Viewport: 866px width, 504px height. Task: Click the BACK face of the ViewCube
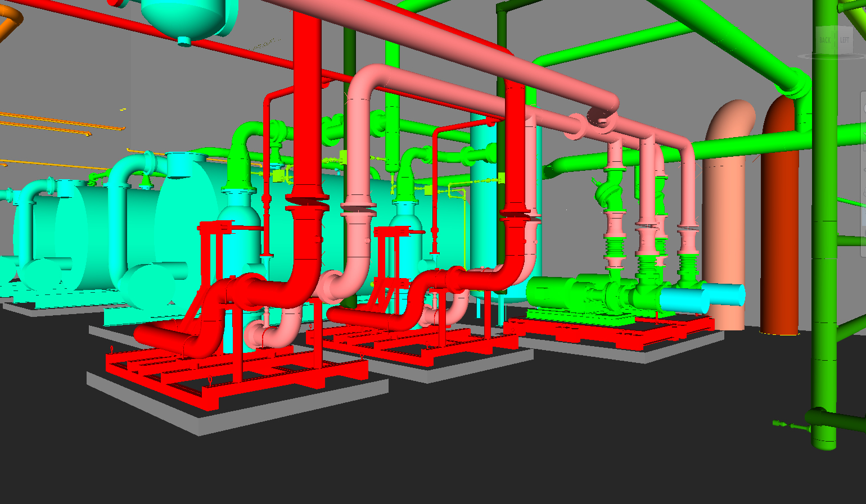pos(826,40)
